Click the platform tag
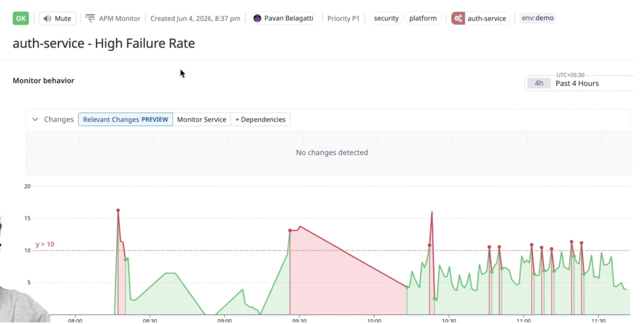 423,18
